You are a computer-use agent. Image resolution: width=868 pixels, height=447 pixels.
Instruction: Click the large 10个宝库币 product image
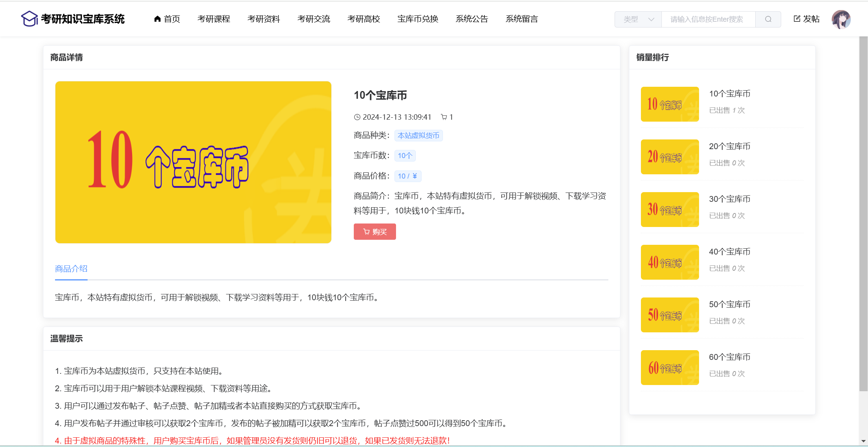(x=193, y=162)
